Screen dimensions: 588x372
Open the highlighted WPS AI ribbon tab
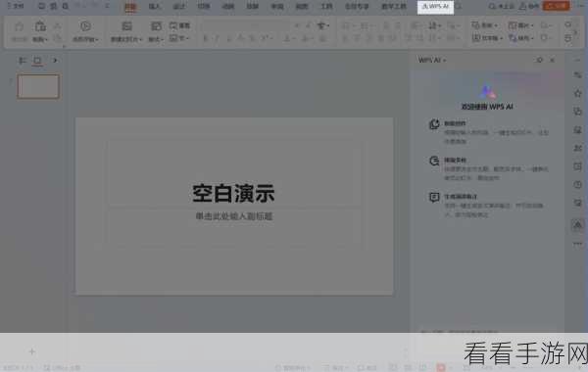pyautogui.click(x=435, y=7)
